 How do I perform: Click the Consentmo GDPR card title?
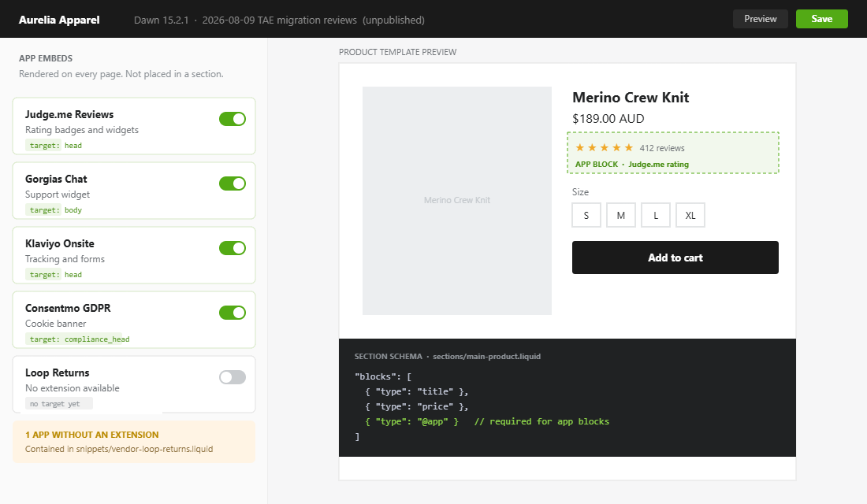click(x=68, y=309)
